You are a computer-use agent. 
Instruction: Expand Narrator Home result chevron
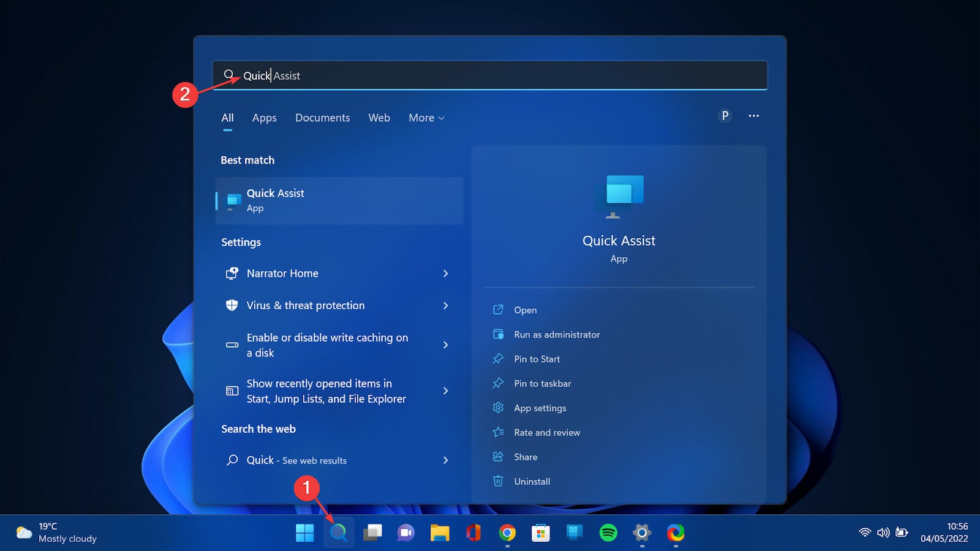pos(445,274)
